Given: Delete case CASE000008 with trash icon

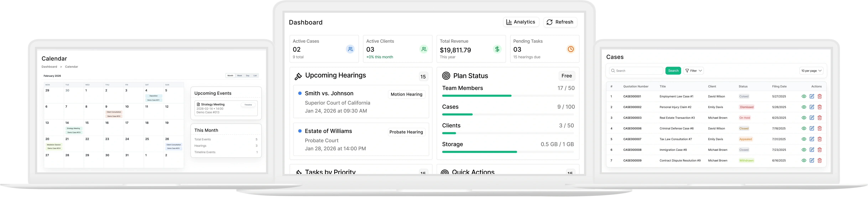Looking at the screenshot, I should tap(819, 150).
